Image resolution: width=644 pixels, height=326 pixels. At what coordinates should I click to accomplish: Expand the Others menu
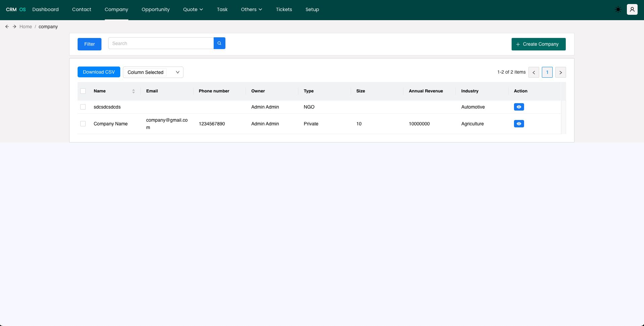[x=251, y=9]
